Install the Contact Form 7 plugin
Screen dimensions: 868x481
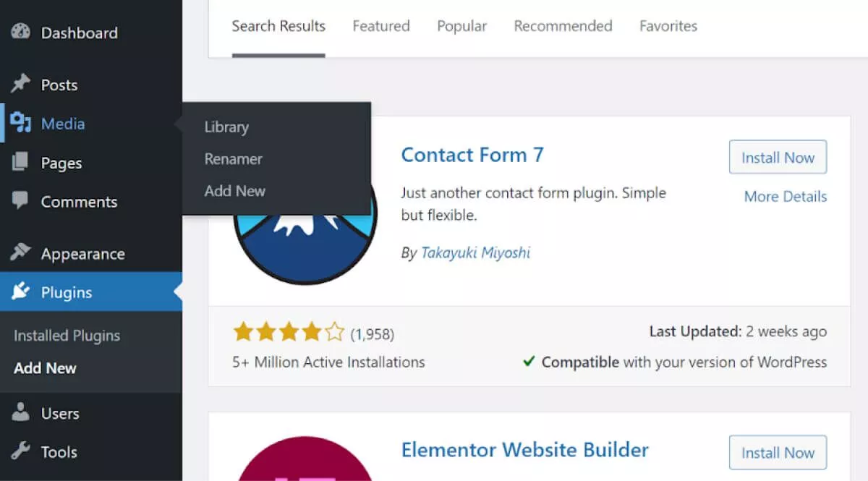click(x=778, y=157)
